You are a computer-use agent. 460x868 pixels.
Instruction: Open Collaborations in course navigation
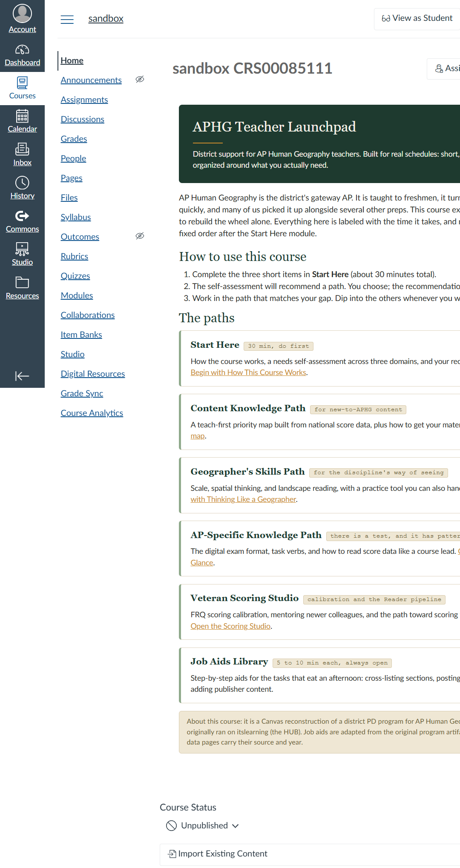(88, 315)
